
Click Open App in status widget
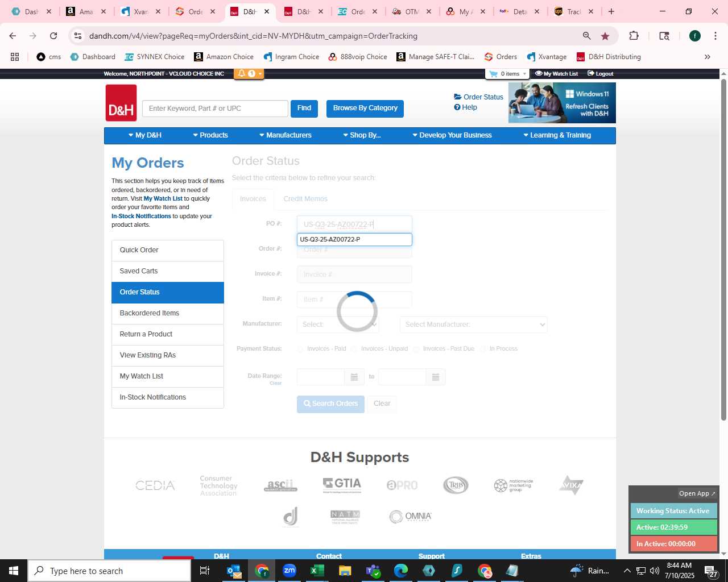click(697, 493)
